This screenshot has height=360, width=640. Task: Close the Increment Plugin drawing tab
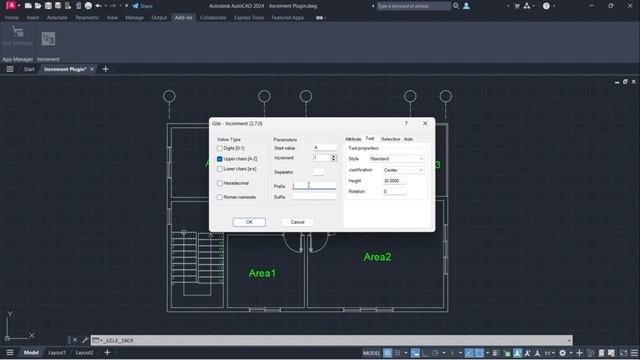[x=92, y=69]
